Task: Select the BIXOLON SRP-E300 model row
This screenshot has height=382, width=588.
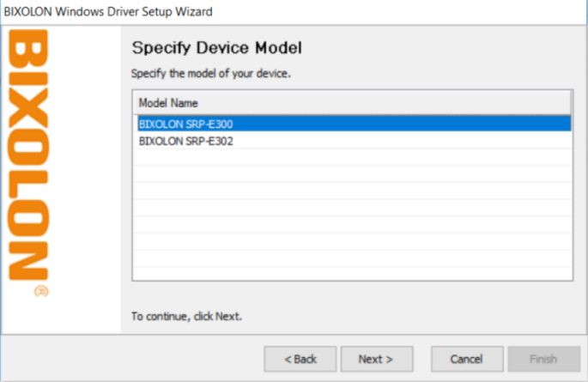Action: [x=354, y=124]
